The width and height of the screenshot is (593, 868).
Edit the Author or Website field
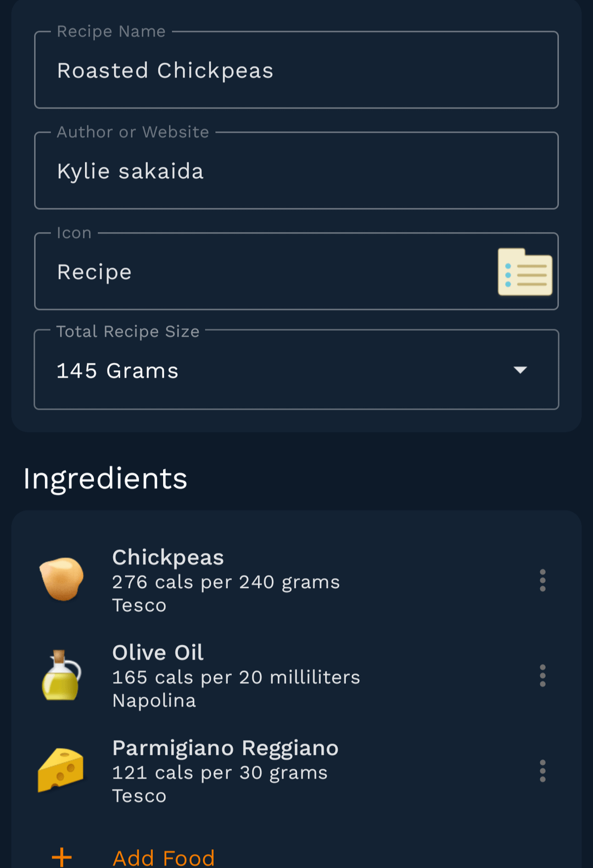click(x=296, y=171)
